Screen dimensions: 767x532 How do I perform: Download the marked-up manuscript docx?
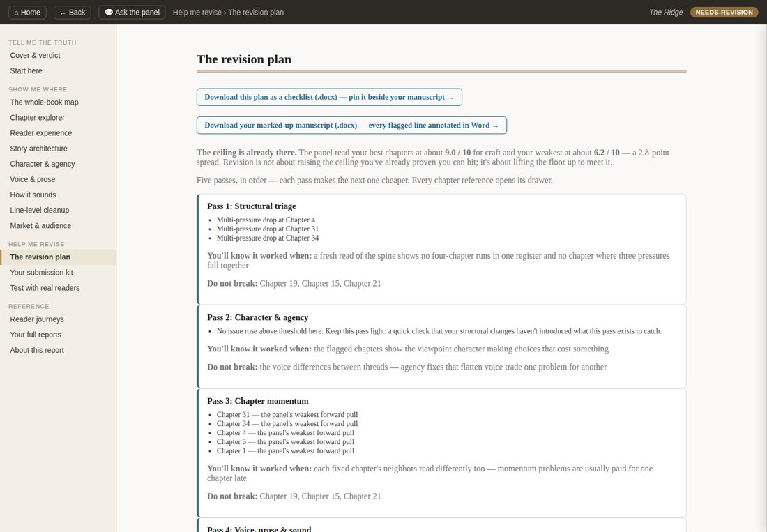[351, 126]
